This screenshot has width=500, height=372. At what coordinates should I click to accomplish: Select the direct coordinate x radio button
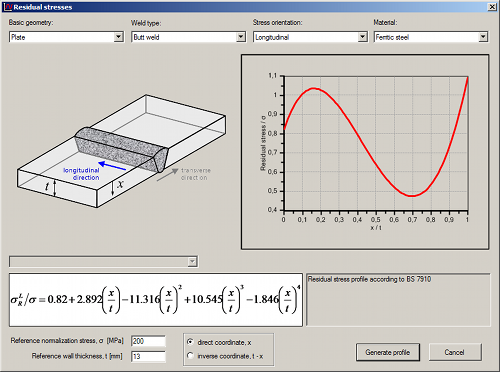[190, 342]
